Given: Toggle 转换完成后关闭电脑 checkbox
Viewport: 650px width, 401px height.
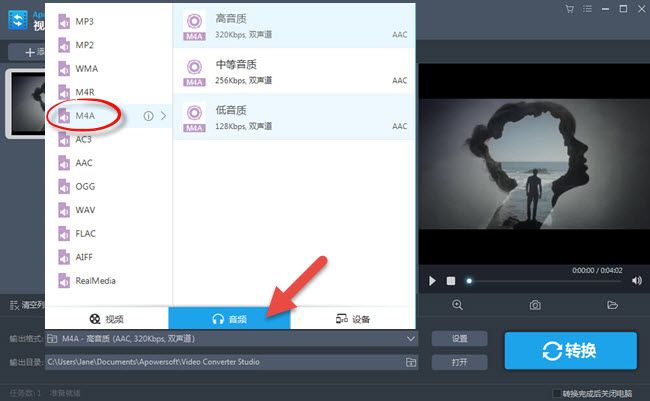Looking at the screenshot, I should coord(557,393).
